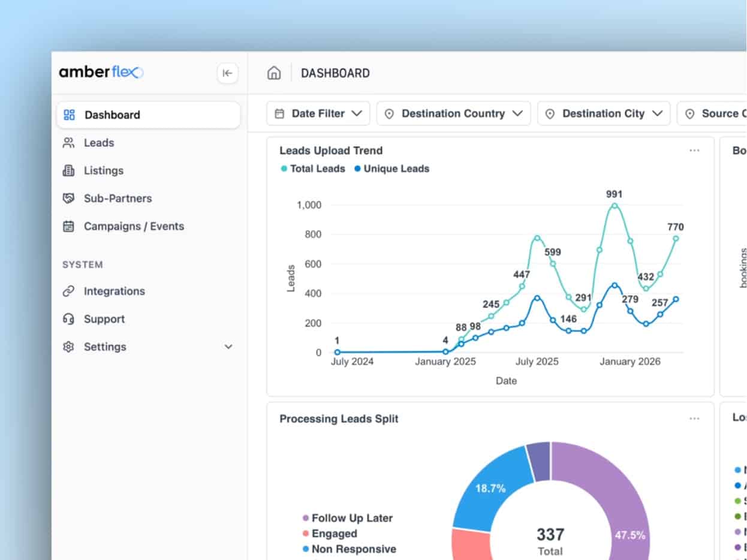This screenshot has width=747, height=560.
Task: Click the pin icon in Destination City
Action: click(x=550, y=113)
